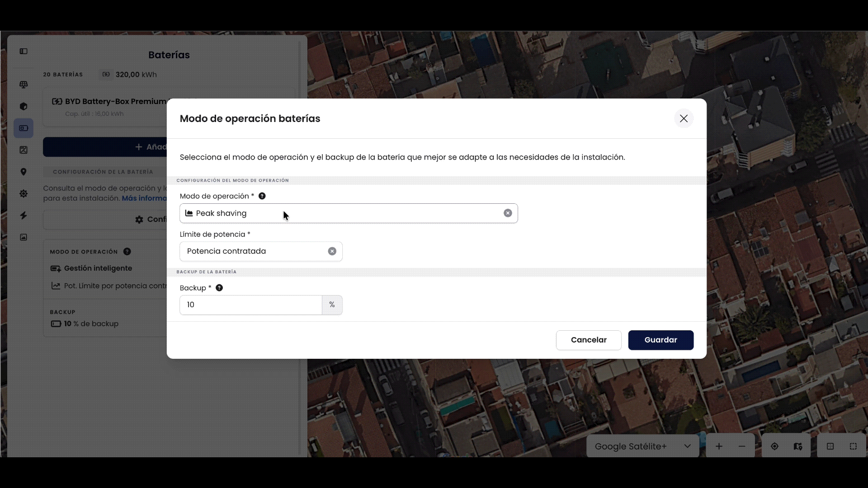Open the Google Satélite+ map layer dropdown

642,446
